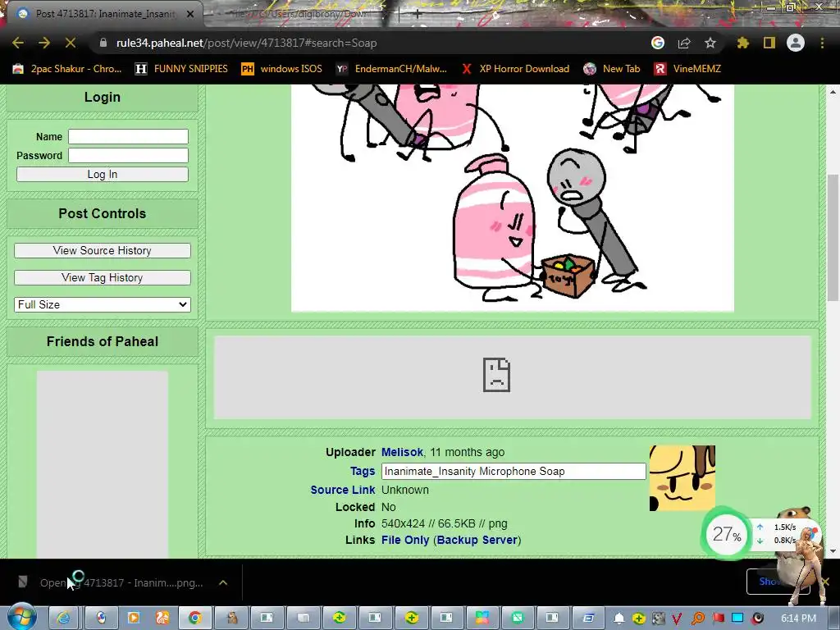Viewport: 840px width, 630px height.
Task: Open the XP Horror Download bookmark
Action: 515,69
